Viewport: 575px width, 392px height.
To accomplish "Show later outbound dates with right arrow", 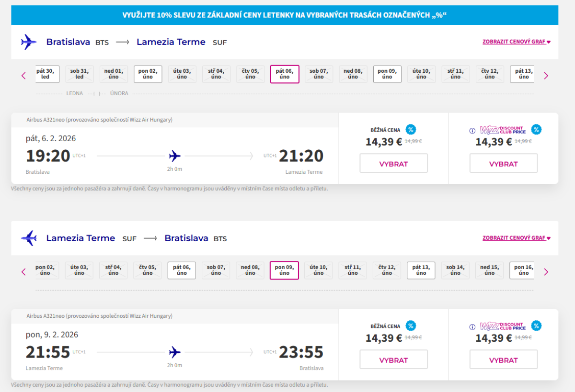I will click(546, 75).
